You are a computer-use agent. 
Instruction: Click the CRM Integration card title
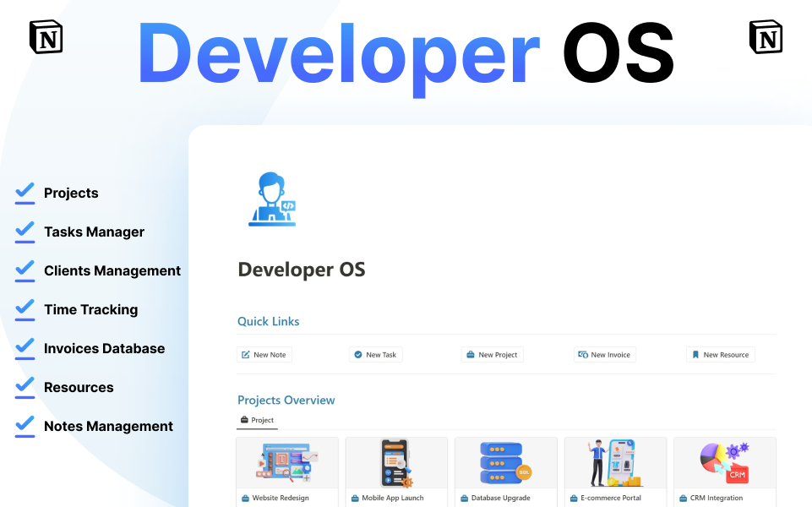pos(717,499)
